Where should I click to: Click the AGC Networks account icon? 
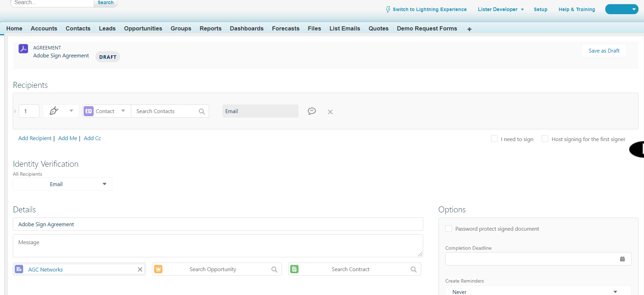tap(19, 269)
